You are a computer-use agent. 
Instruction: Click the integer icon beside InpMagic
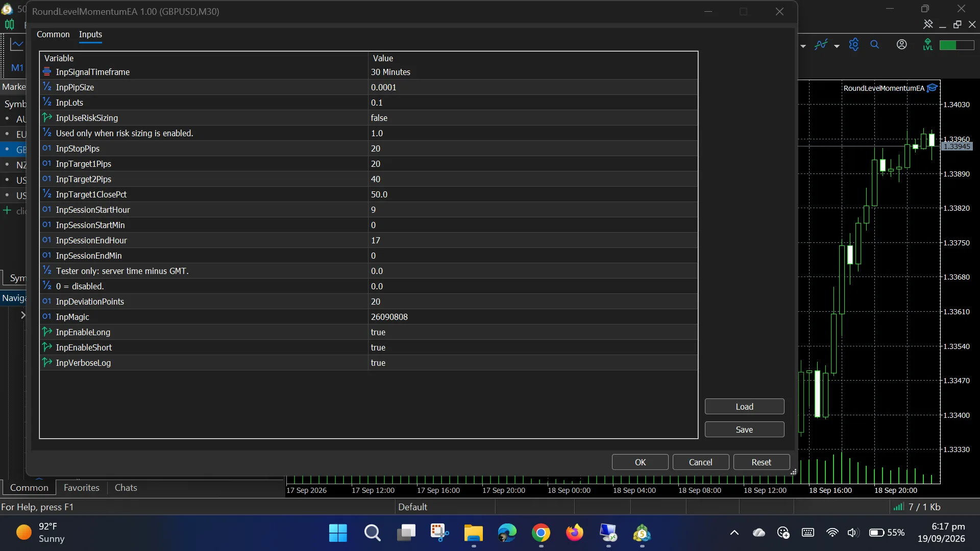47,316
